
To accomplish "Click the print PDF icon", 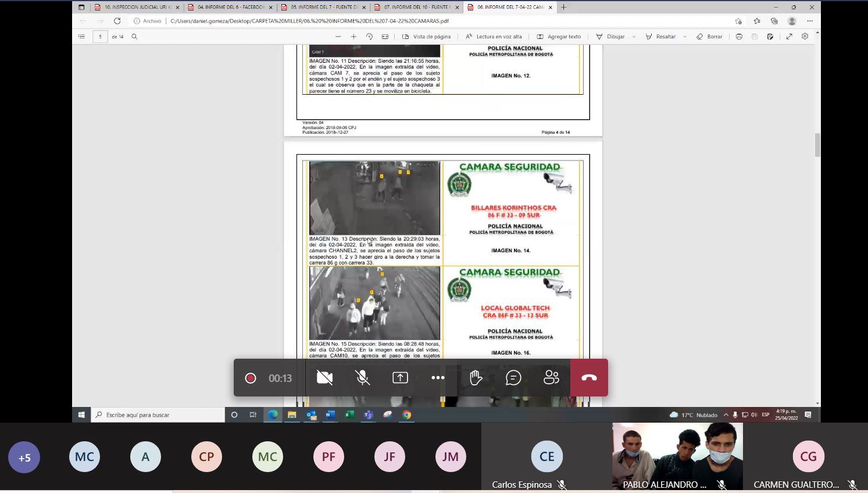I will (x=739, y=37).
